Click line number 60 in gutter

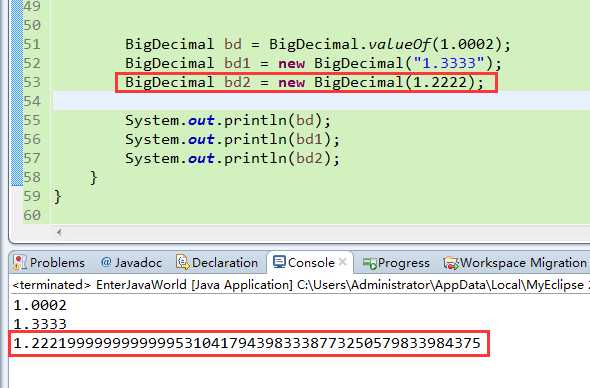[x=32, y=215]
